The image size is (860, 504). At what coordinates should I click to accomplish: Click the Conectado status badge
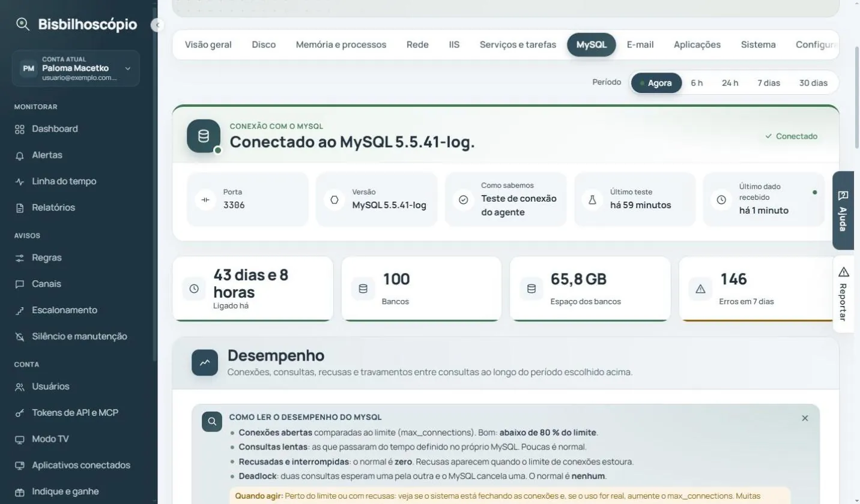(791, 136)
